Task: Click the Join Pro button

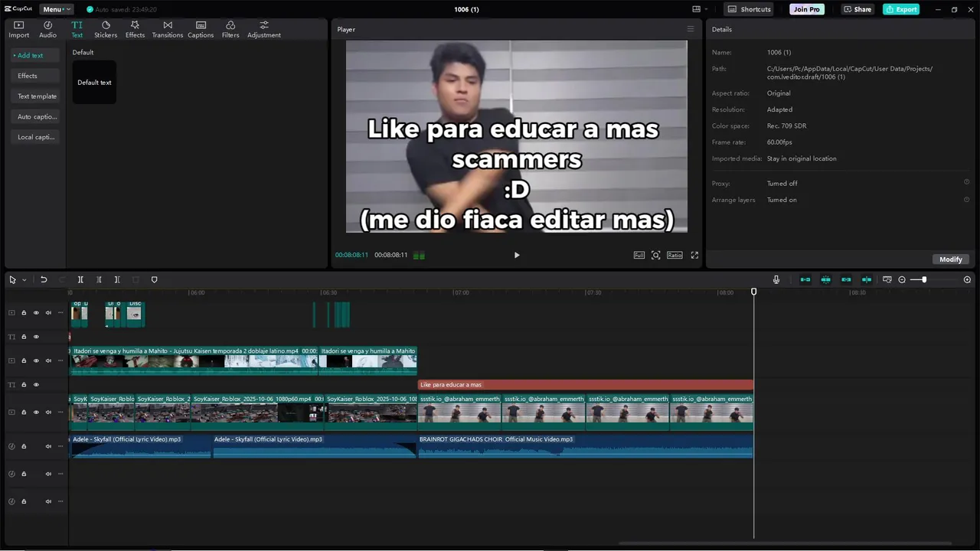Action: click(807, 9)
